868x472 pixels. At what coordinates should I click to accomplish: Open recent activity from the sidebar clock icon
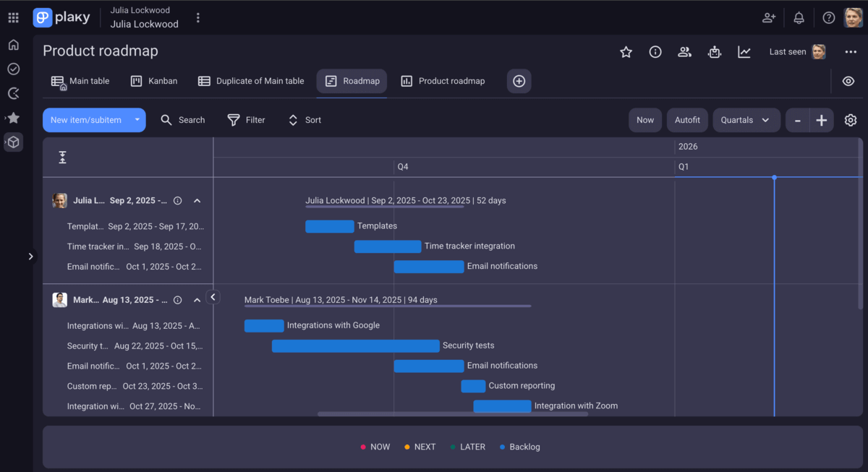(x=13, y=93)
